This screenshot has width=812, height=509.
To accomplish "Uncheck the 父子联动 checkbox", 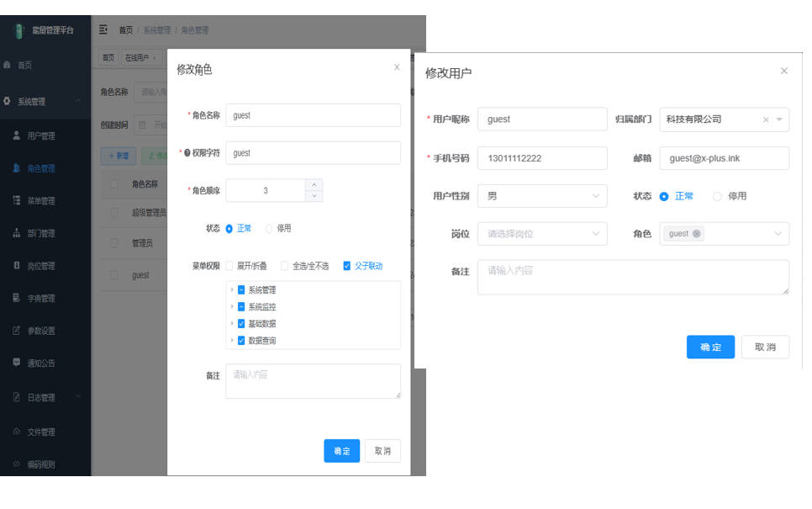I will coord(347,266).
